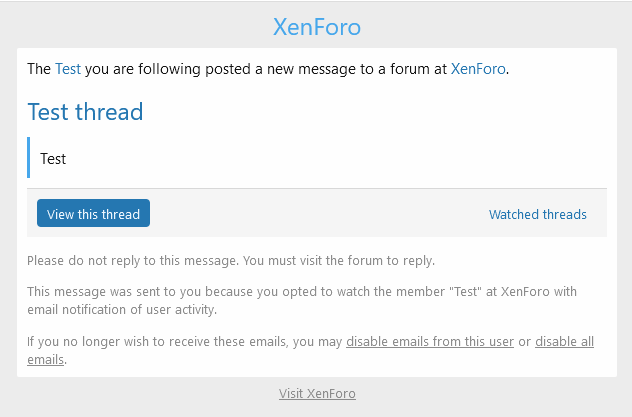This screenshot has width=632, height=417.
Task: Click the words you are following posted
Action: point(168,69)
